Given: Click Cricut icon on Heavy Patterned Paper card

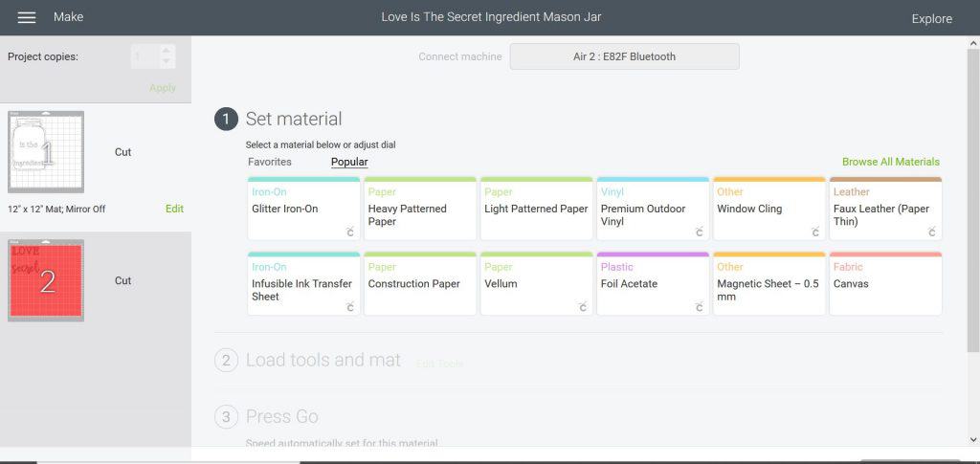Looking at the screenshot, I should [x=467, y=232].
